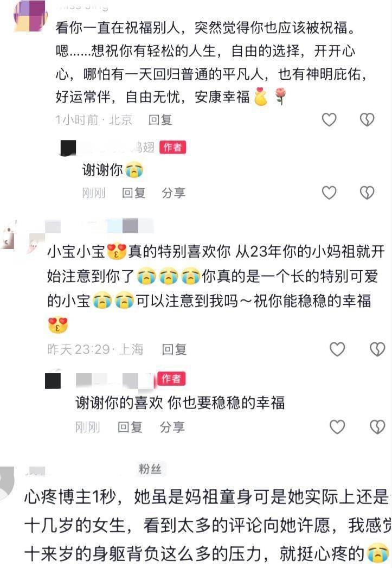Dislike author's reply "谢谢你" with broken heart

(367, 193)
